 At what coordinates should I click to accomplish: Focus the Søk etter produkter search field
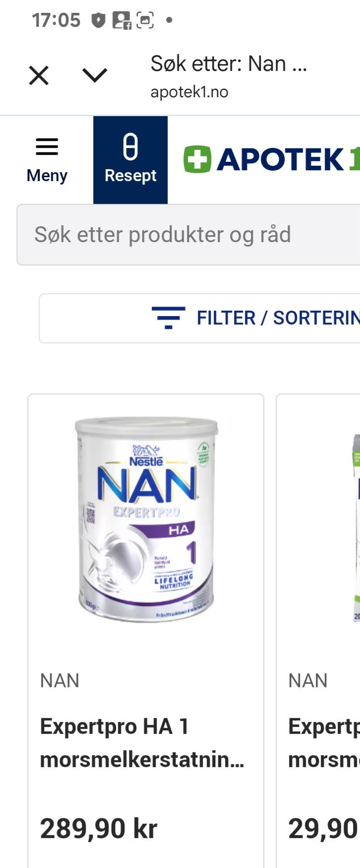188,235
